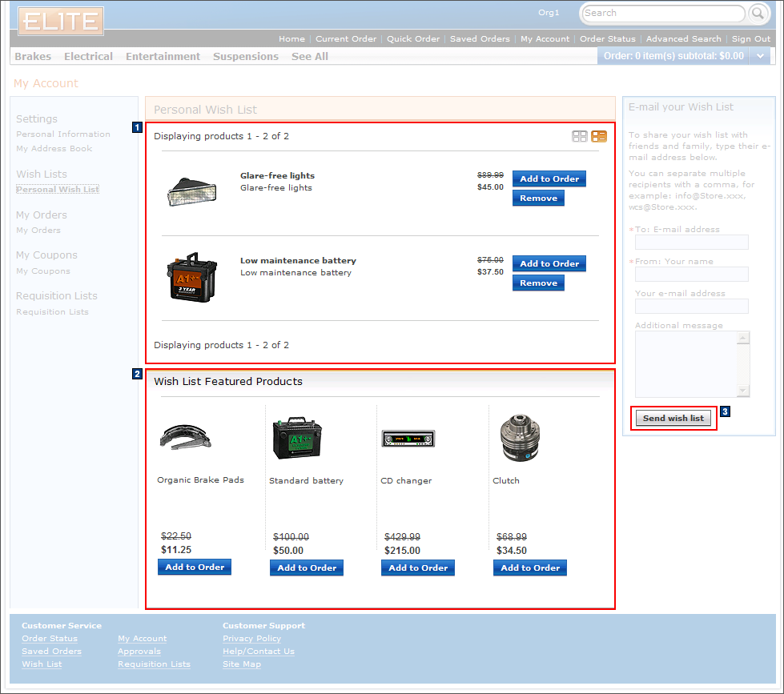Click the search magnifier icon
Image resolution: width=784 pixels, height=694 pixels.
[758, 13]
